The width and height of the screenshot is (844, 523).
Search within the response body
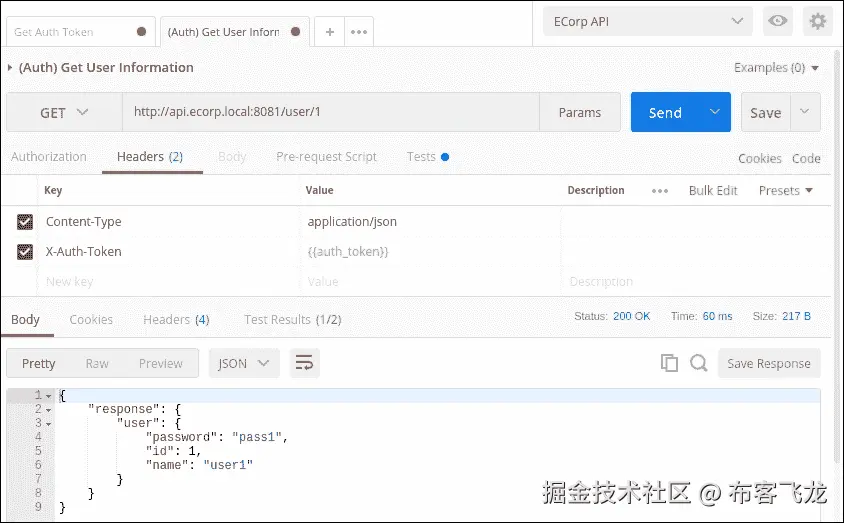click(699, 363)
